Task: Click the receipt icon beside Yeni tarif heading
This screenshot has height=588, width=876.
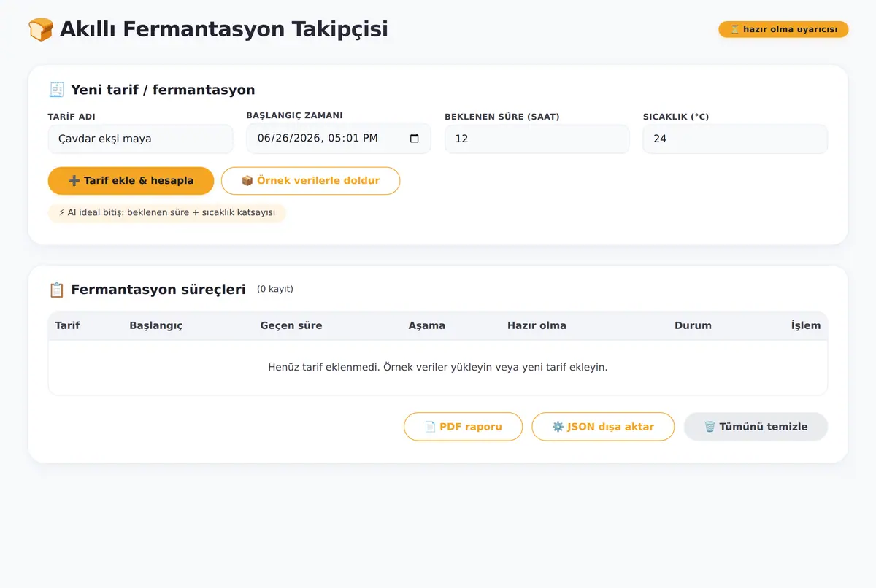Action: pos(56,90)
